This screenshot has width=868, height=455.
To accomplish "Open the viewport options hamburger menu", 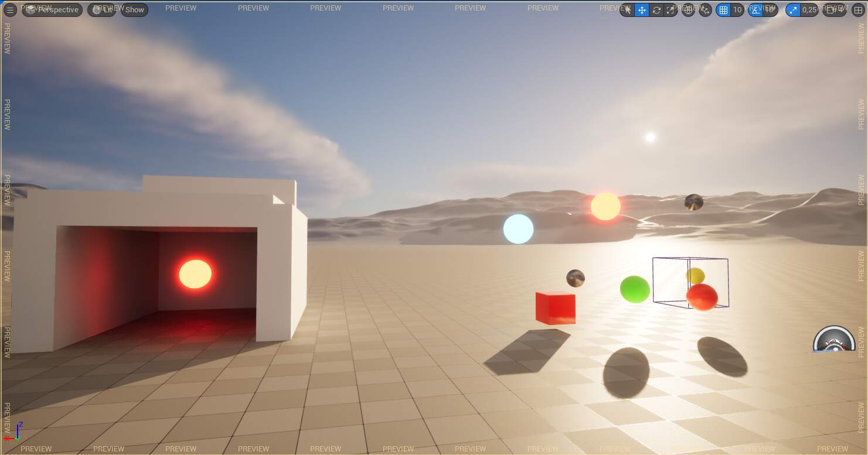I will 10,10.
